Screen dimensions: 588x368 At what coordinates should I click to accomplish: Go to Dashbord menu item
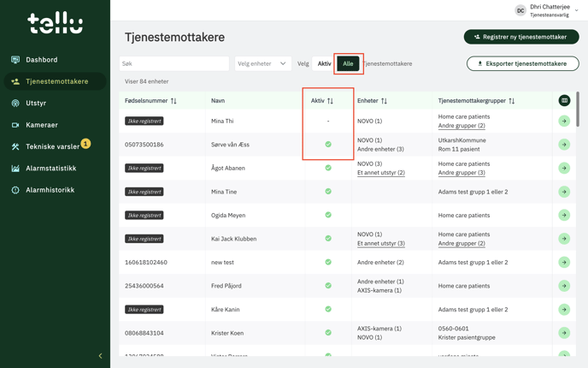[55, 60]
